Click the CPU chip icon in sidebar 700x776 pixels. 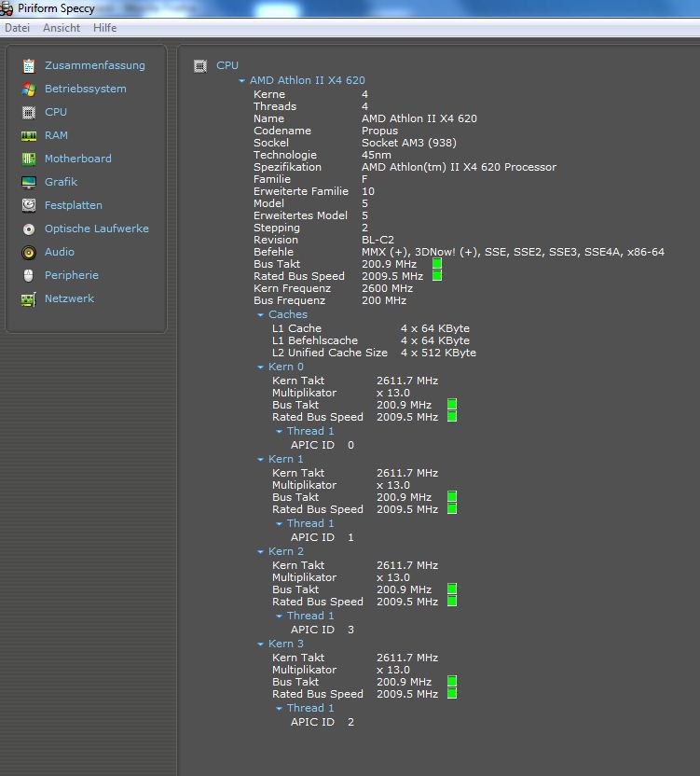tap(29, 112)
